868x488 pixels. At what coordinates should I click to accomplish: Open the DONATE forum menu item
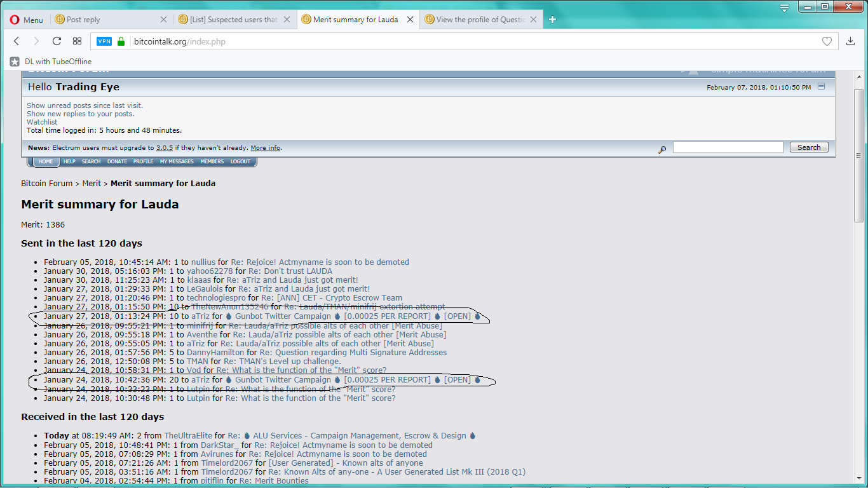[117, 161]
